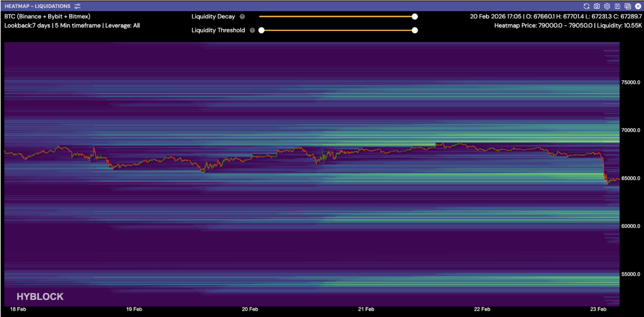644x317 pixels.
Task: Click the Heatmap Price liquidity readout
Action: [568, 25]
